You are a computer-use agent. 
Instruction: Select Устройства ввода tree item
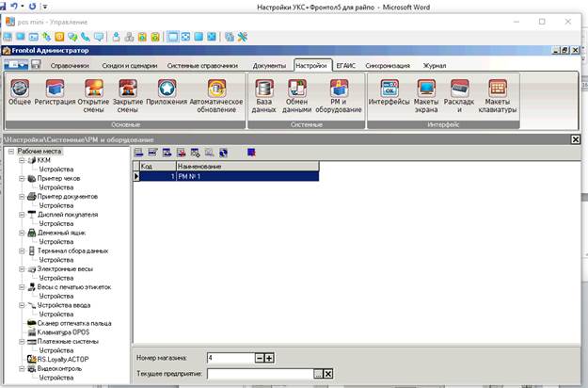pyautogui.click(x=64, y=305)
